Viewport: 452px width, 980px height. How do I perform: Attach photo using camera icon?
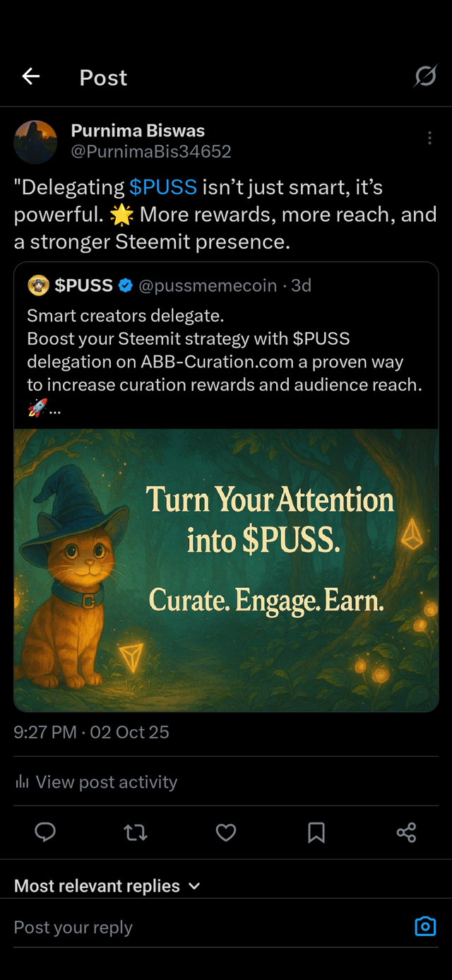tap(425, 926)
